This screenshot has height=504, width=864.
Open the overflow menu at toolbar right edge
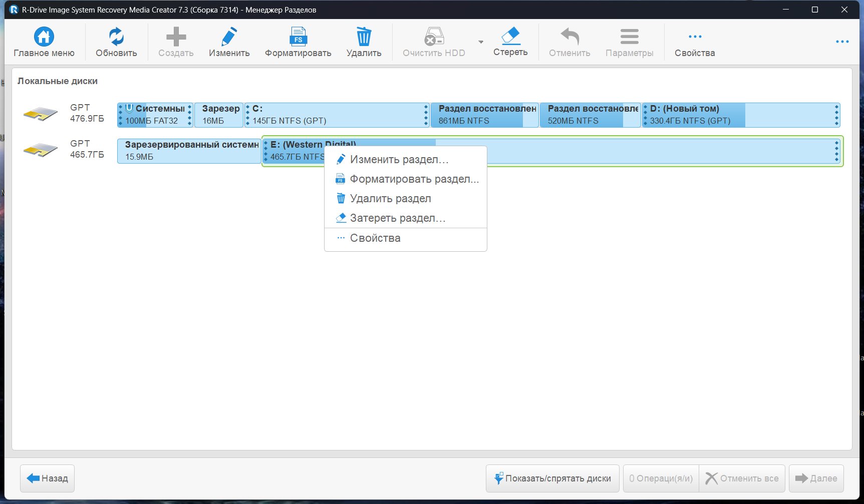click(x=842, y=42)
